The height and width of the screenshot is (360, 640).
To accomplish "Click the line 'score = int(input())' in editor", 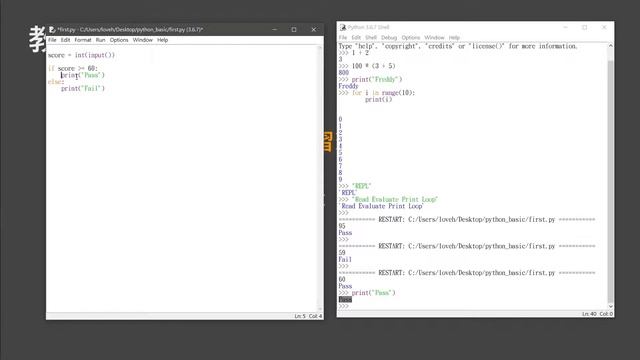I will [81, 55].
